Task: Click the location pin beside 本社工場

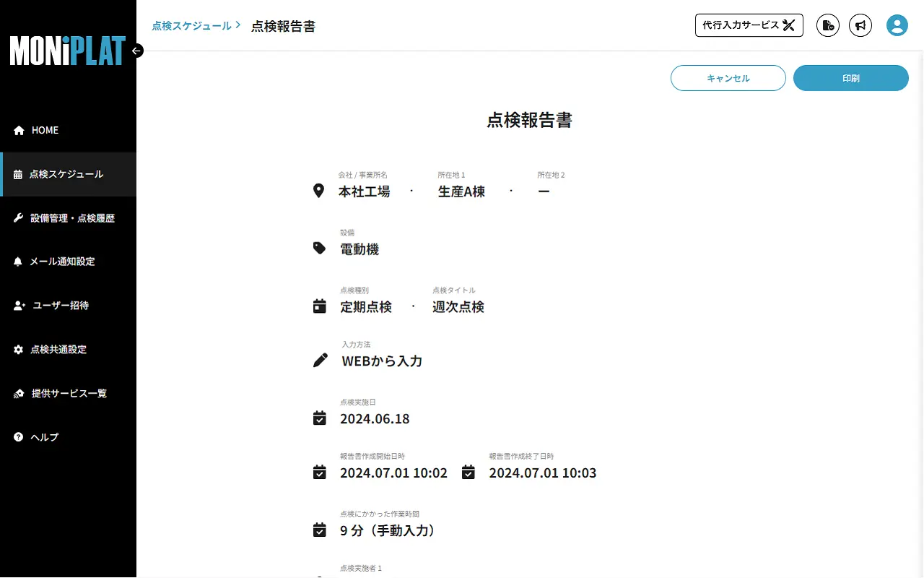Action: [320, 190]
